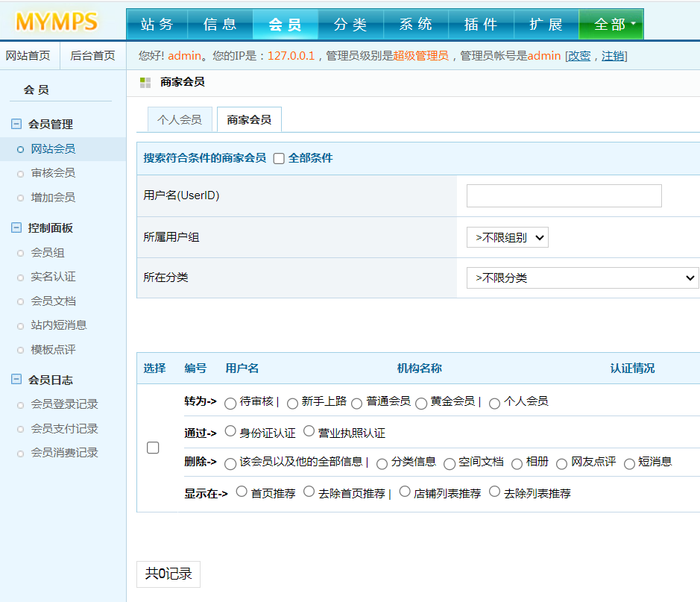The width and height of the screenshot is (700, 602).
Task: Select the 身份证认证 radio button
Action: click(230, 431)
